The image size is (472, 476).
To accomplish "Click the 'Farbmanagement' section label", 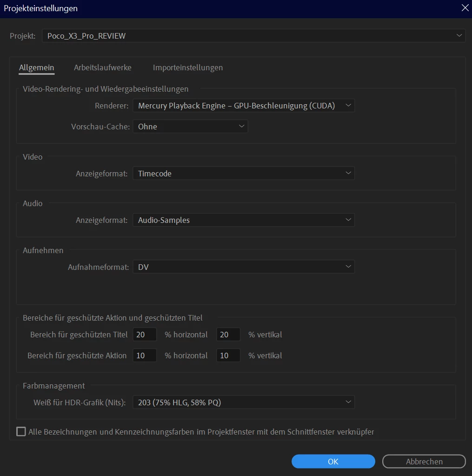I will (x=53, y=386).
